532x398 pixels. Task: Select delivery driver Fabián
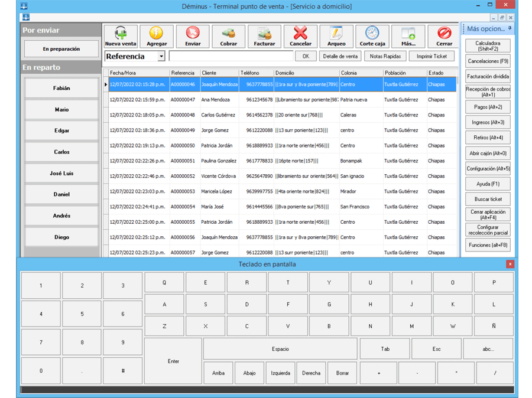coord(61,88)
